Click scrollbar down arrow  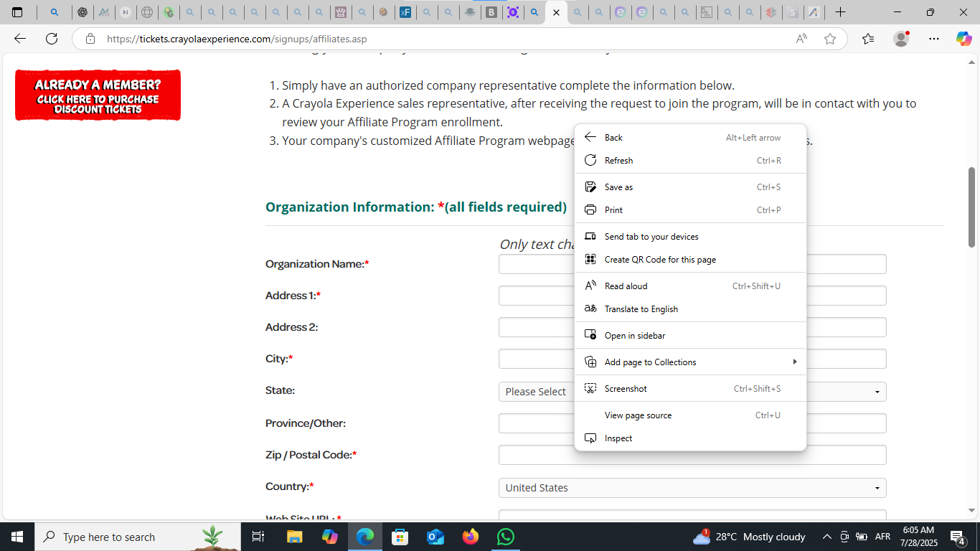click(972, 511)
